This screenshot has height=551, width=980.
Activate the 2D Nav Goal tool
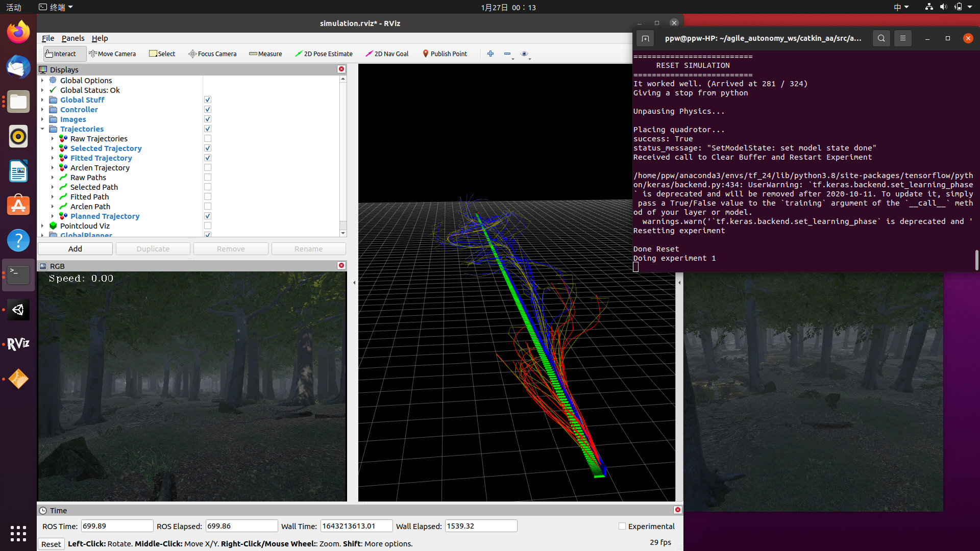pyautogui.click(x=386, y=54)
